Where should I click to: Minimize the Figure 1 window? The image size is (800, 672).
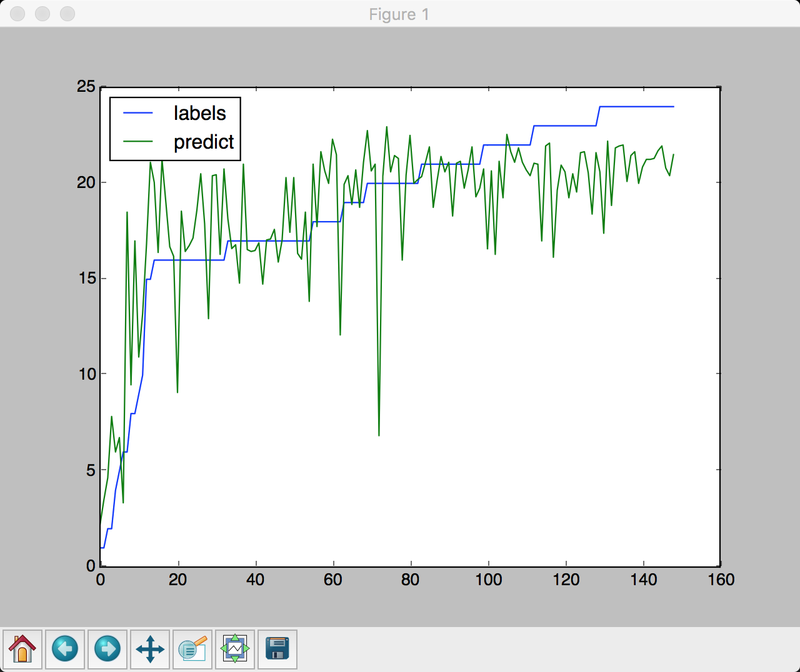(x=42, y=14)
